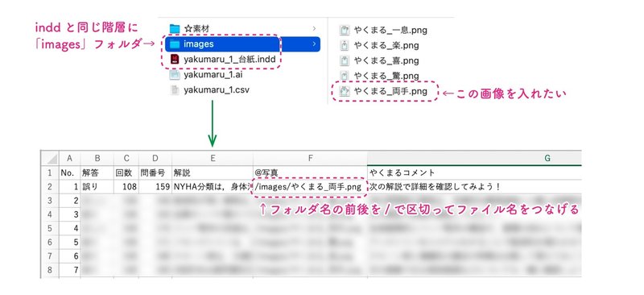Click the @写真 header cell
The height and width of the screenshot is (295, 644).
coord(310,172)
